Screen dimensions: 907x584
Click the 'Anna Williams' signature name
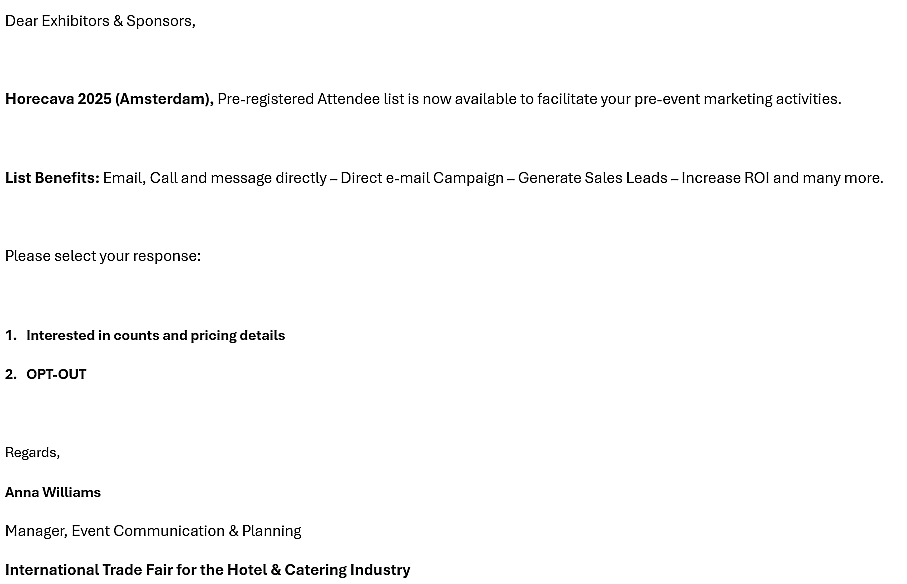(53, 492)
